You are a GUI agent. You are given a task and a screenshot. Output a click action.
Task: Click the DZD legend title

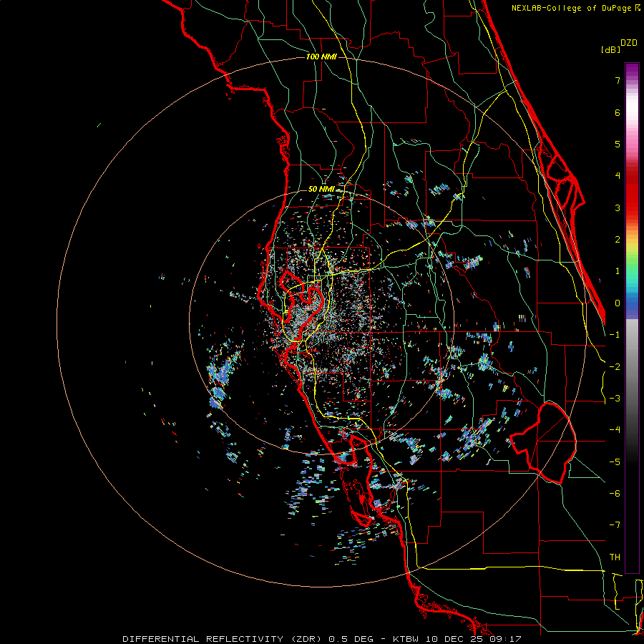pyautogui.click(x=629, y=43)
